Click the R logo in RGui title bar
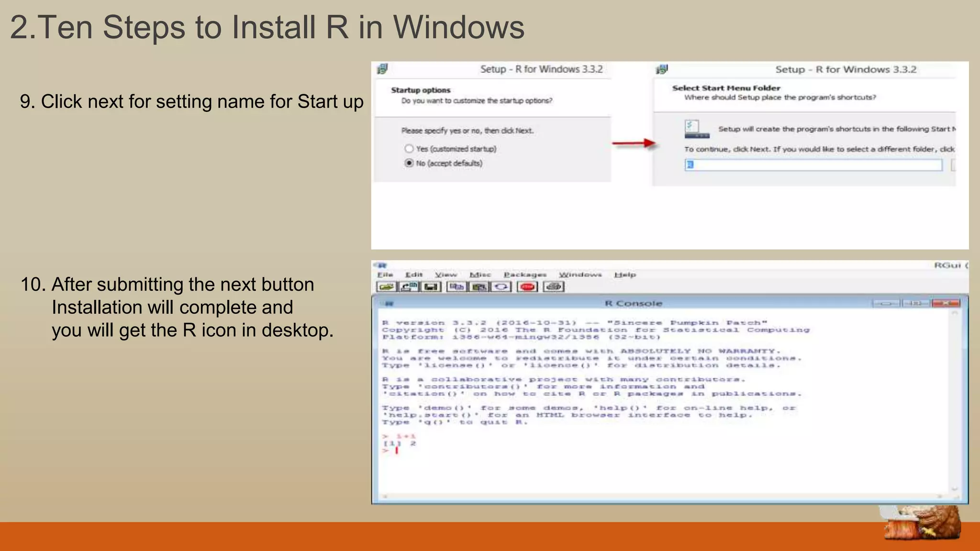 pyautogui.click(x=381, y=265)
